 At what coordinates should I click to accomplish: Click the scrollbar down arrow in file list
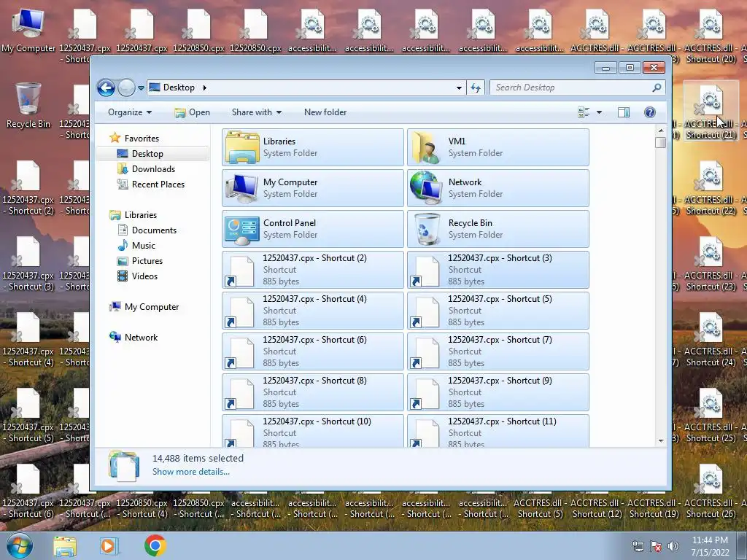[661, 441]
